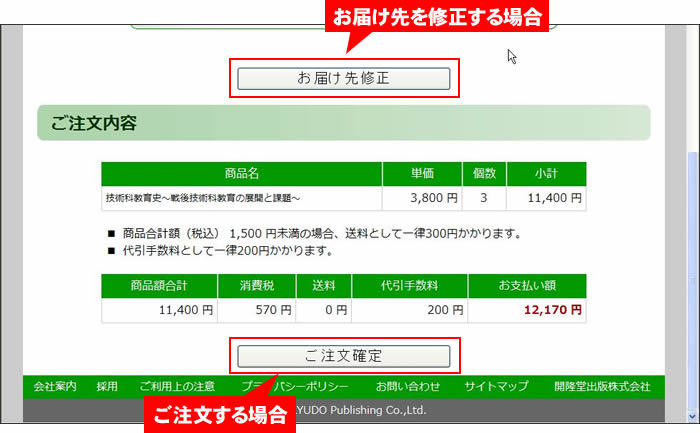
Task: Click the 送料 column header
Action: tap(324, 286)
